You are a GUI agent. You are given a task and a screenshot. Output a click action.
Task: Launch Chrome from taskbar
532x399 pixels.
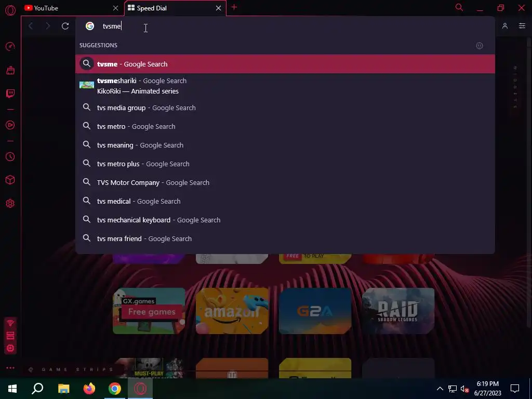115,389
